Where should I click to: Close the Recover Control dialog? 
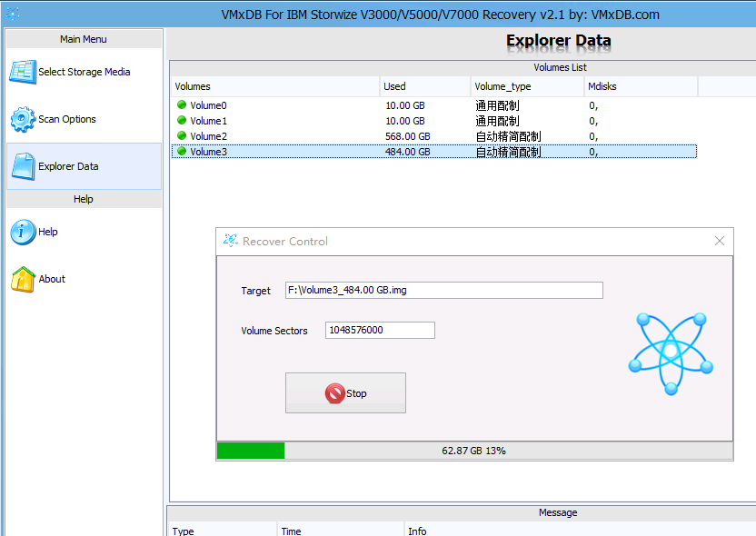pos(720,241)
